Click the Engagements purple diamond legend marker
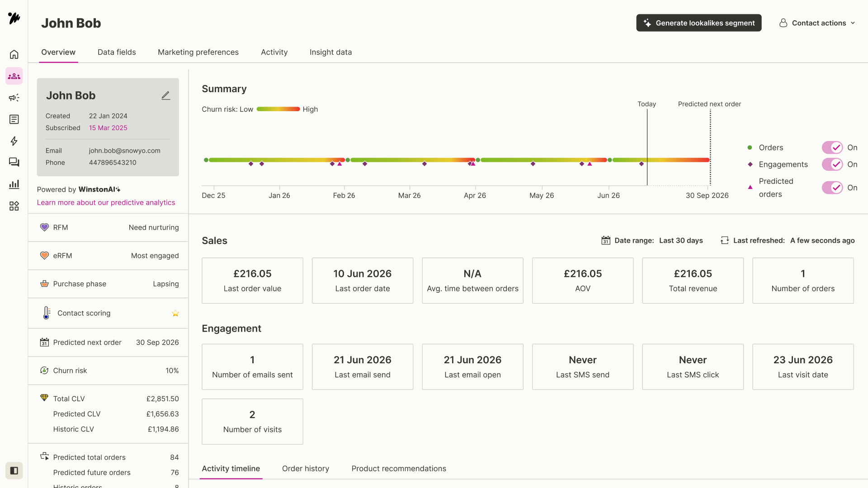The height and width of the screenshot is (488, 868). coord(750,164)
